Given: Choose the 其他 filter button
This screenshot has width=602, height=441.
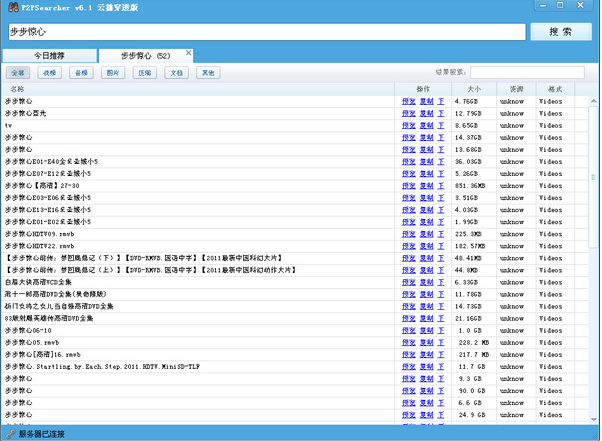Looking at the screenshot, I should tap(206, 73).
